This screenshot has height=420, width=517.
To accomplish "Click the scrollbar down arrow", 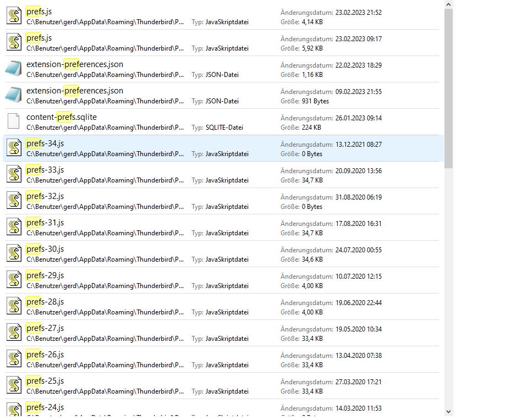I will pyautogui.click(x=448, y=411).
